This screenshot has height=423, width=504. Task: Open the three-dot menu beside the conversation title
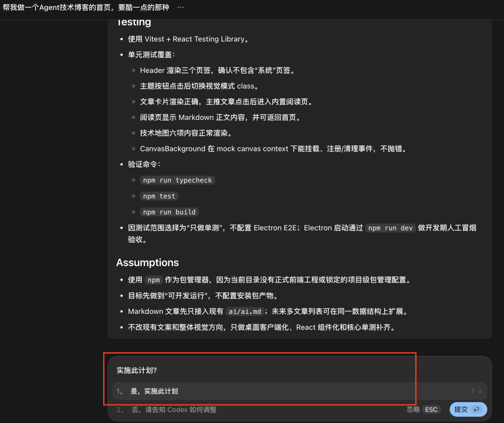point(181,7)
